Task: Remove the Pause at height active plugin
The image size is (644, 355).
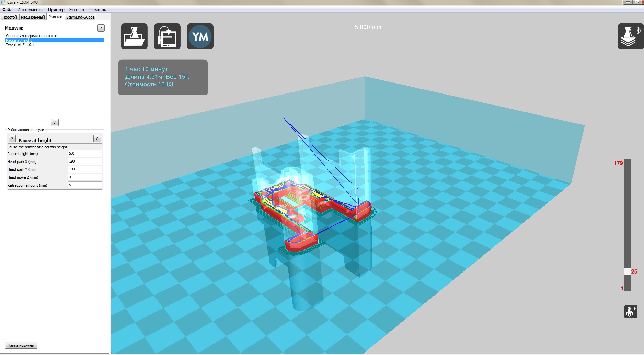Action: [x=97, y=139]
